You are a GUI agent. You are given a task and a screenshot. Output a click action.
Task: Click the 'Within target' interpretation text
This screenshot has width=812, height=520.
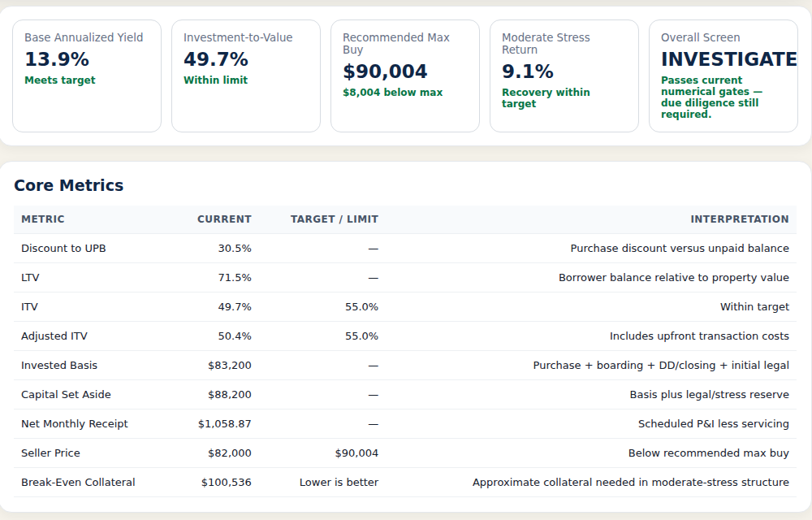click(754, 307)
